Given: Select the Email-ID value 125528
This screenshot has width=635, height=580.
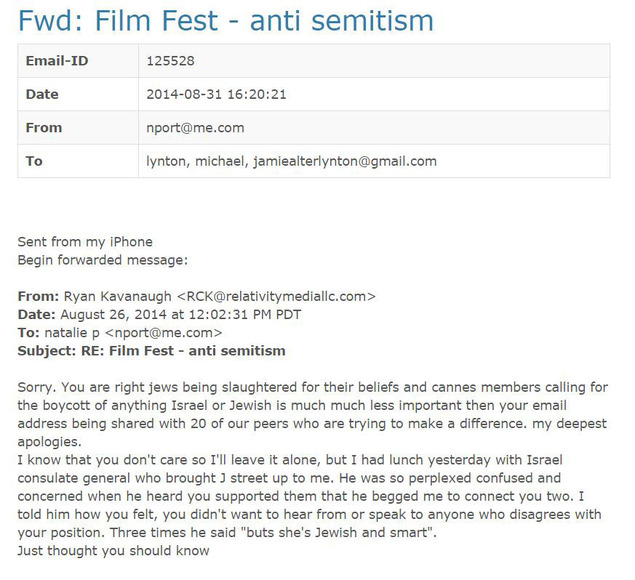Looking at the screenshot, I should point(170,61).
